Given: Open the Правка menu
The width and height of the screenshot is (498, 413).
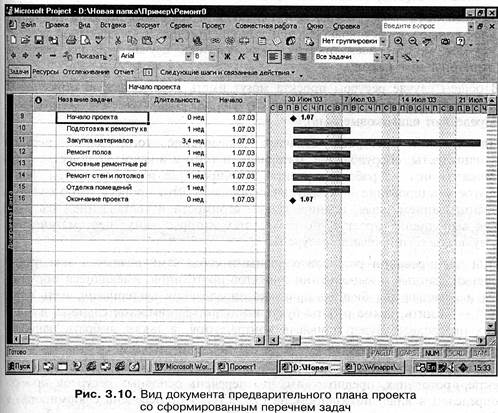Looking at the screenshot, I should (57, 25).
